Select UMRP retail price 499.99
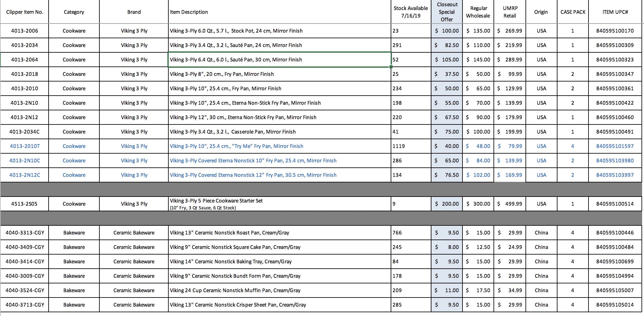Viewport: 644px width, 316px height. point(510,204)
